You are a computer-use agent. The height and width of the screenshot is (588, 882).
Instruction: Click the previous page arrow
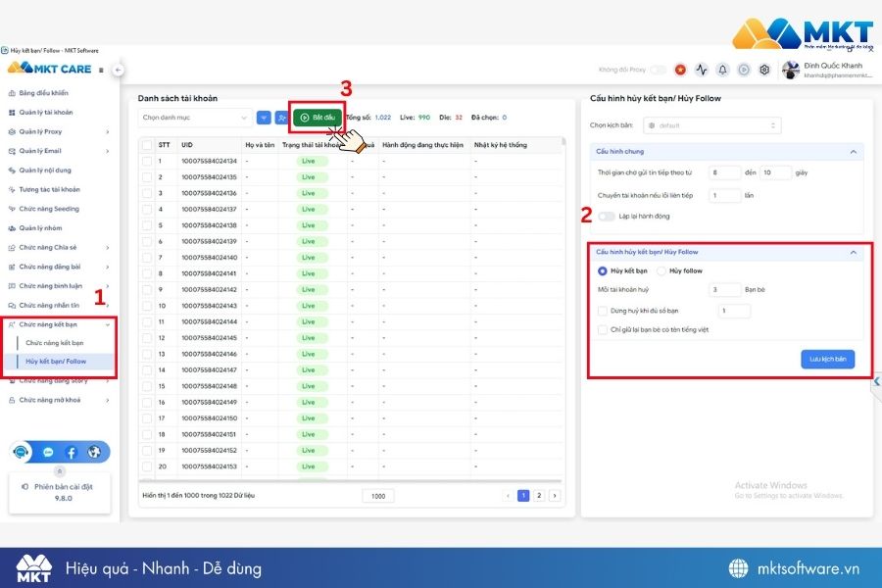point(508,495)
